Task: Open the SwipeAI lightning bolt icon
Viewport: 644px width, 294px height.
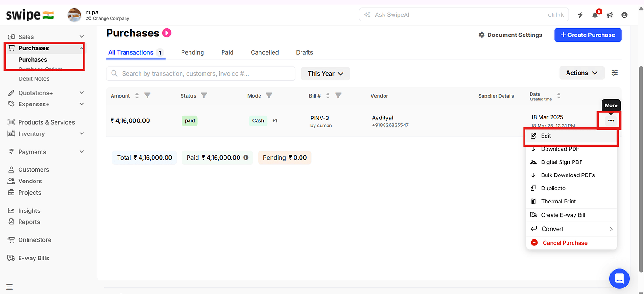Action: click(x=580, y=14)
